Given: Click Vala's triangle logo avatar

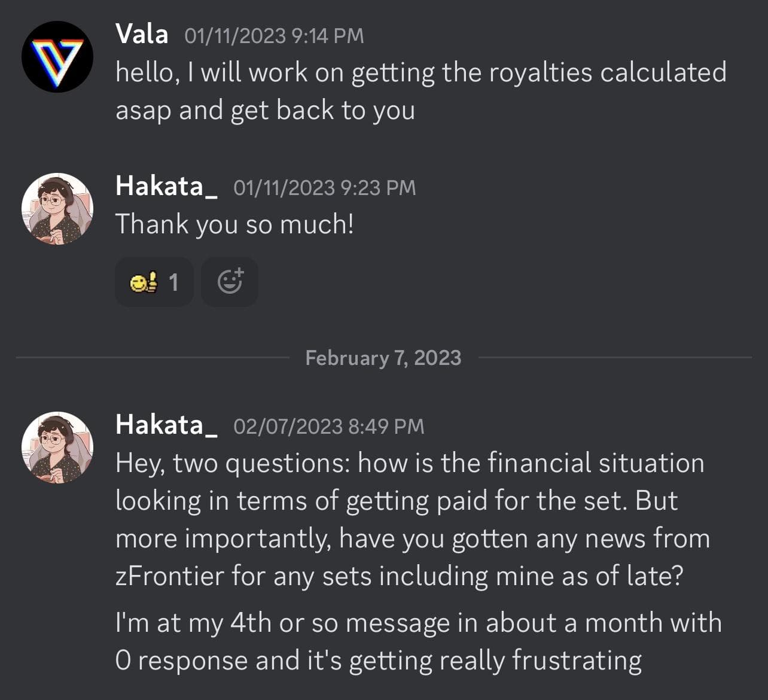Looking at the screenshot, I should pos(57,57).
